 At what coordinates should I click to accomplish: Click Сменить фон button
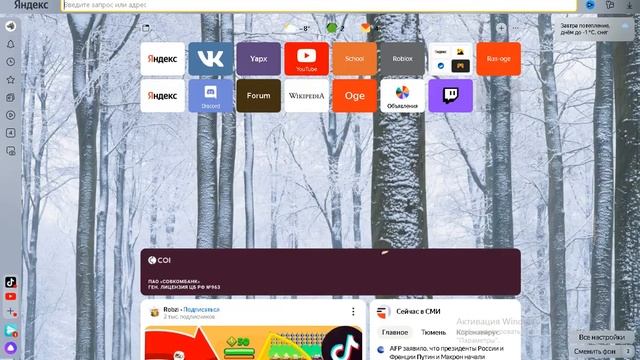click(595, 351)
